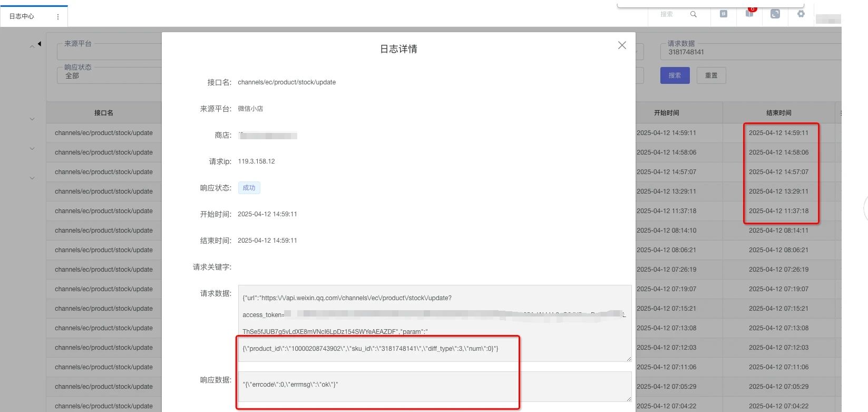Viewport: 868px width, 412px height.
Task: Click end time cell 2025-04-12 13:29:11
Action: (778, 191)
